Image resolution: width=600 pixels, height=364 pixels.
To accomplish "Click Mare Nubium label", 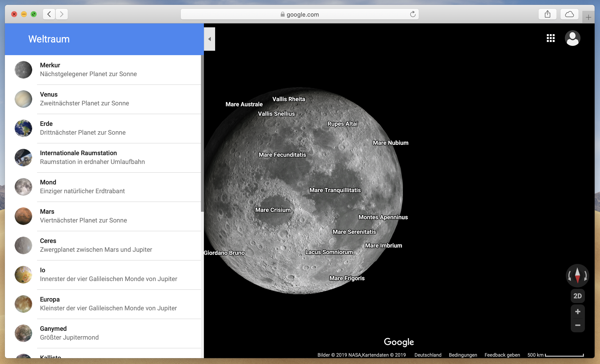I will point(390,143).
